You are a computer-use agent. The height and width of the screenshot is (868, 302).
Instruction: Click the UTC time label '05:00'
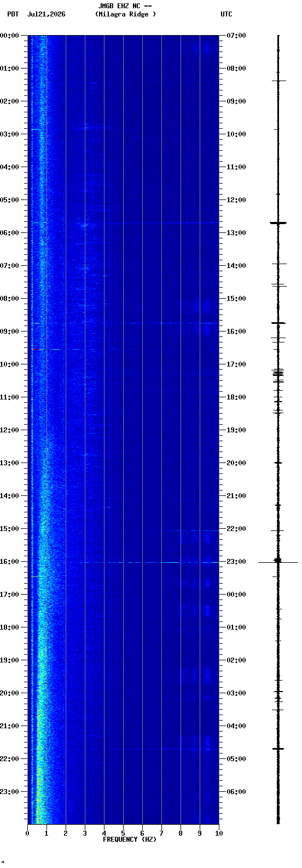(x=236, y=759)
